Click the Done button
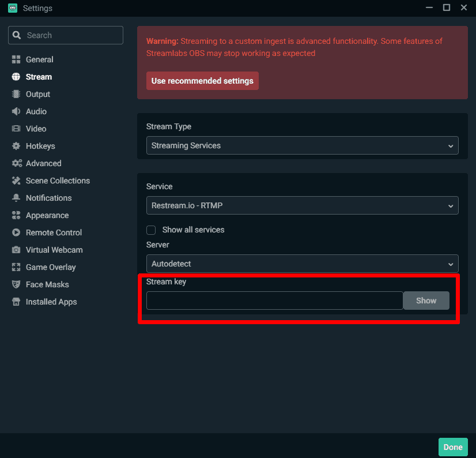Image resolution: width=476 pixels, height=458 pixels. 453,447
